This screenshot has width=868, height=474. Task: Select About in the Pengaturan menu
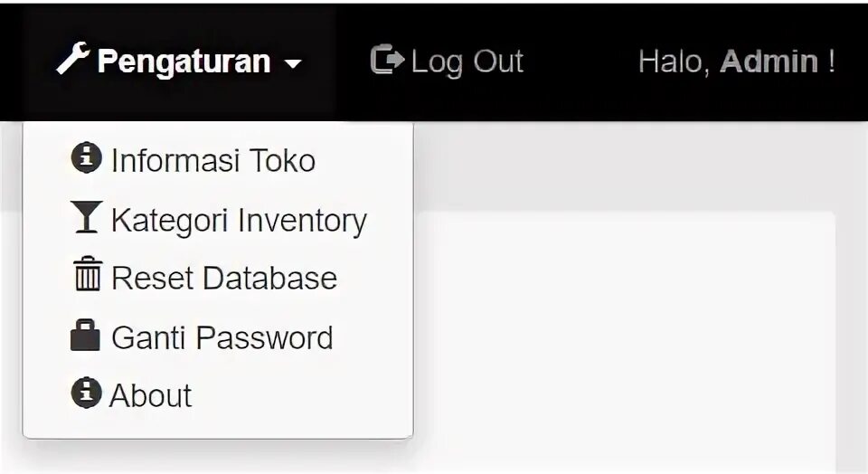[x=151, y=396]
